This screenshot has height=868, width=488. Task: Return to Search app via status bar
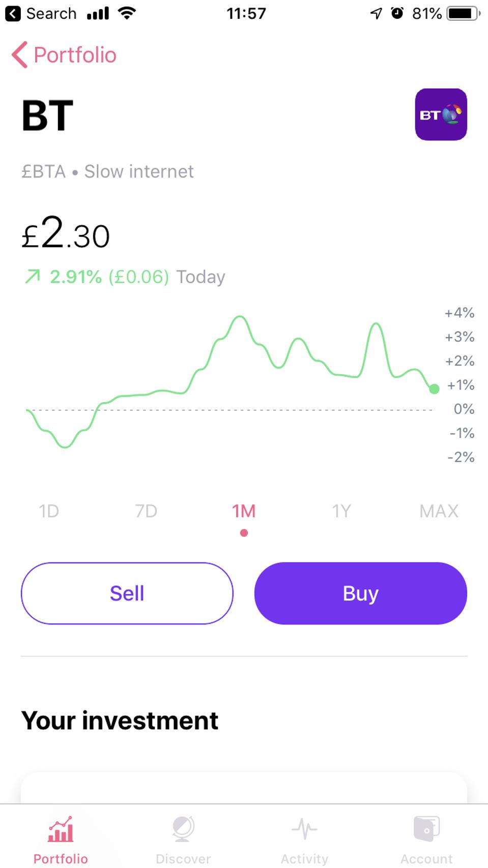41,13
